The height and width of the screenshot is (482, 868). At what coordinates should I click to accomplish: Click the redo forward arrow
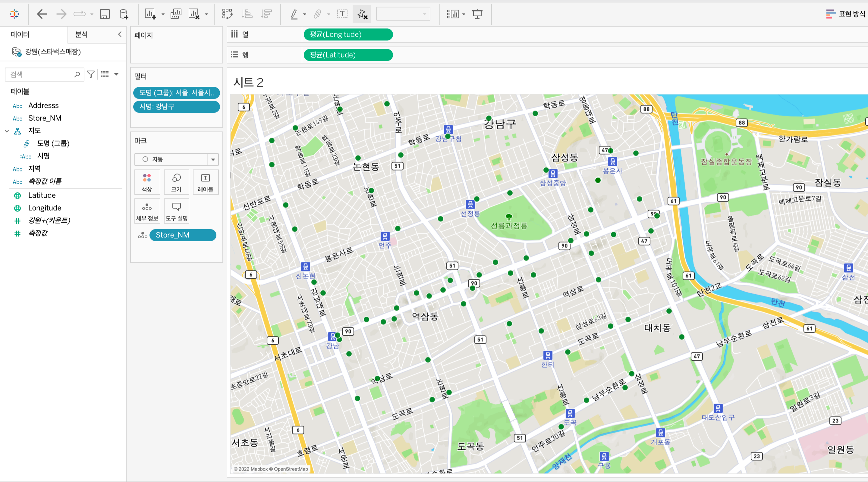(x=61, y=14)
